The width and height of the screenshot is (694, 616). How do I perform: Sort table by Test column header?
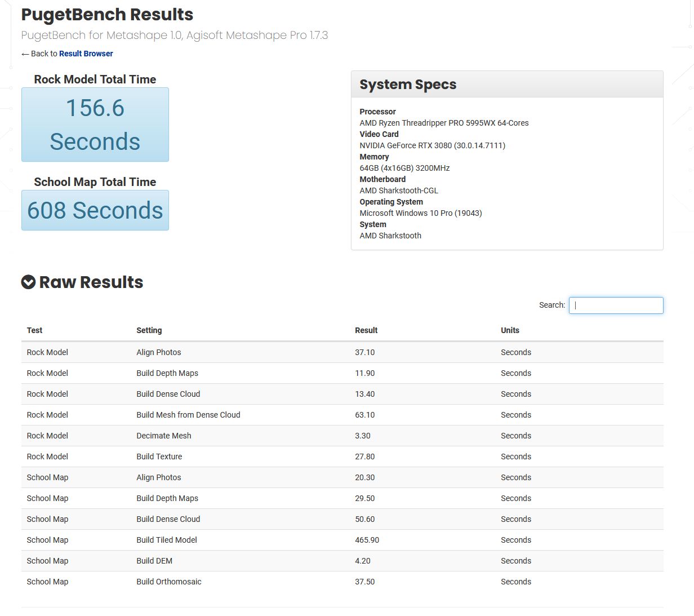[34, 330]
